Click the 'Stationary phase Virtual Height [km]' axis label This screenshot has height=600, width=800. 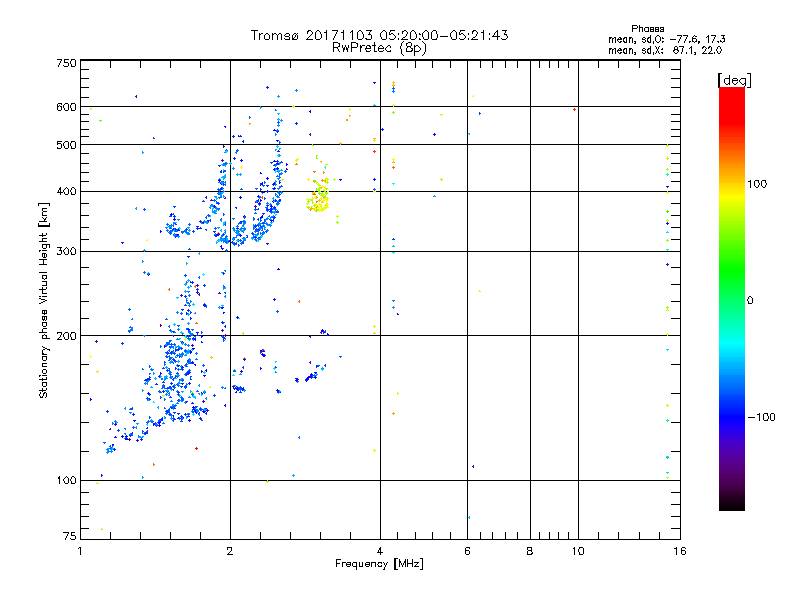(x=44, y=300)
